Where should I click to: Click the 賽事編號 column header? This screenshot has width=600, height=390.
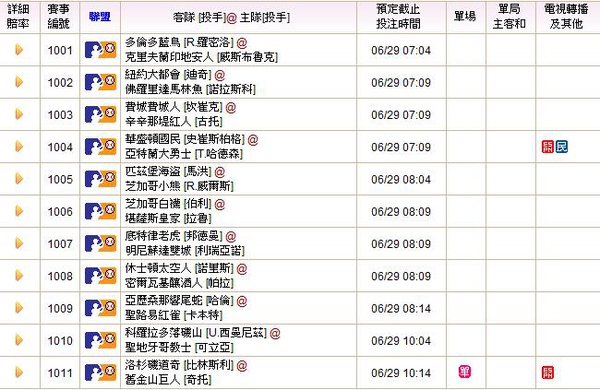[x=59, y=16]
